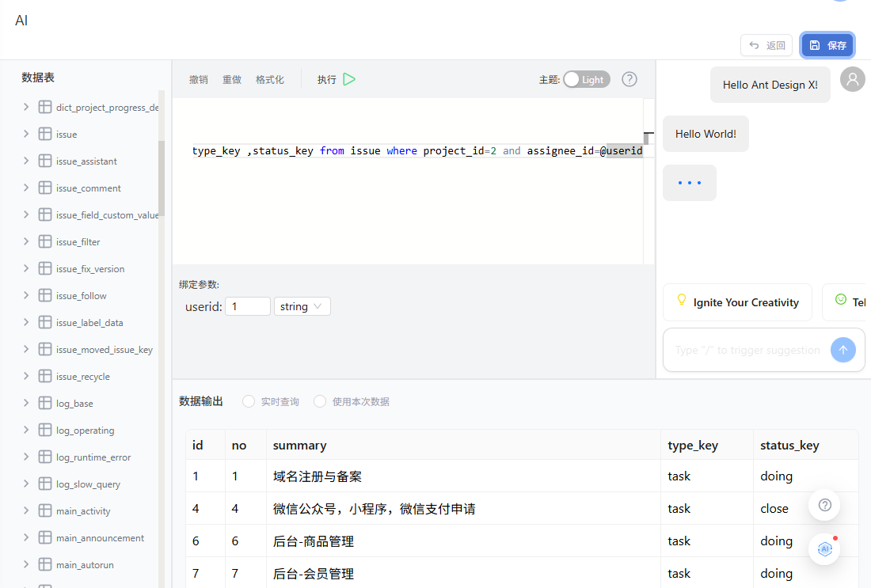Click table icon of main_announcement
The image size is (871, 588).
[45, 538]
